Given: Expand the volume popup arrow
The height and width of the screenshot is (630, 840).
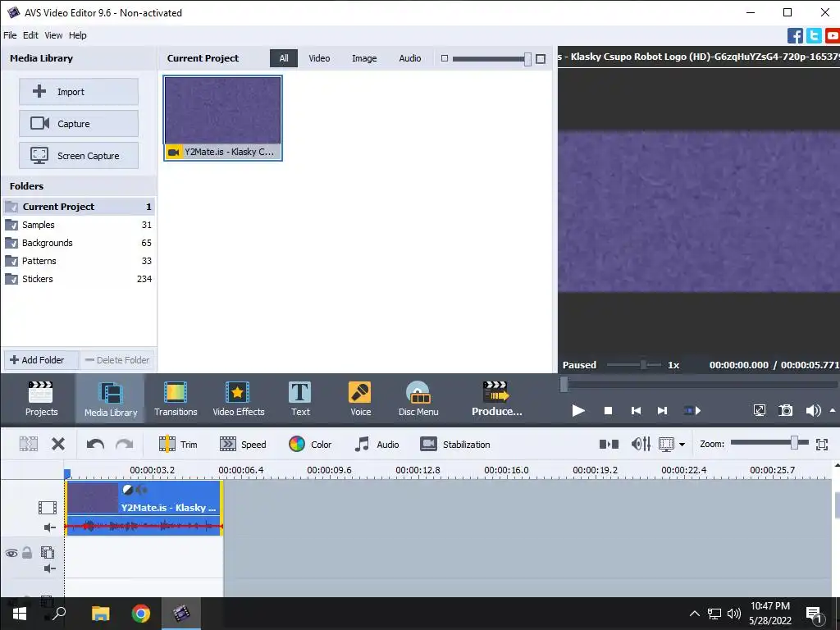Looking at the screenshot, I should pyautogui.click(x=832, y=410).
